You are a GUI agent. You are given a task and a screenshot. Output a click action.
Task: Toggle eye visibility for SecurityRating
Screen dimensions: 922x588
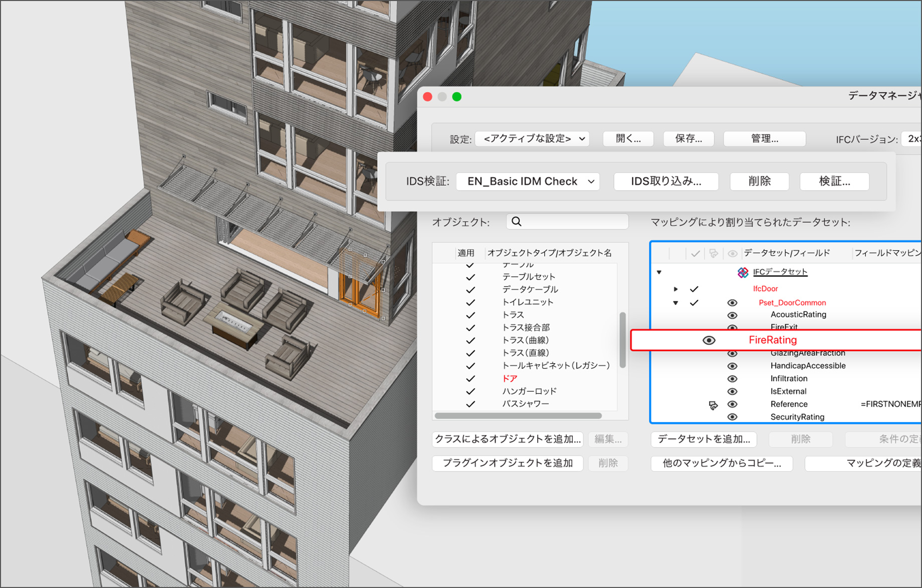(x=732, y=417)
